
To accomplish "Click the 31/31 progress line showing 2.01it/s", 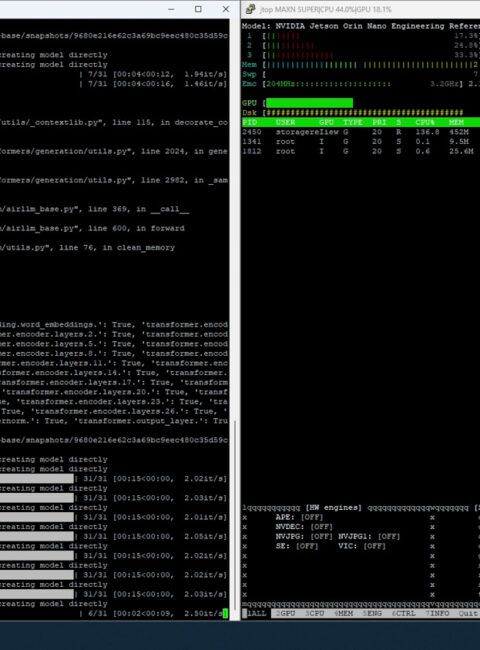I will tap(114, 517).
